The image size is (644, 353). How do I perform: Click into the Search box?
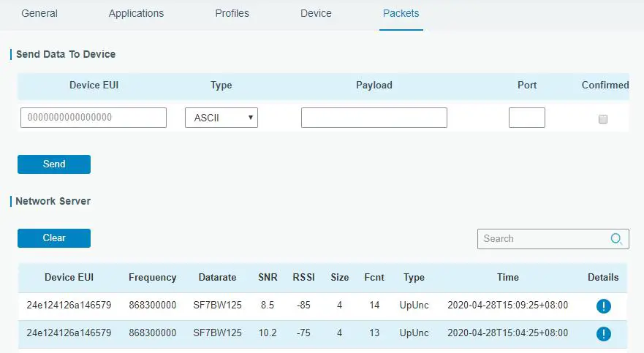pyautogui.click(x=553, y=239)
